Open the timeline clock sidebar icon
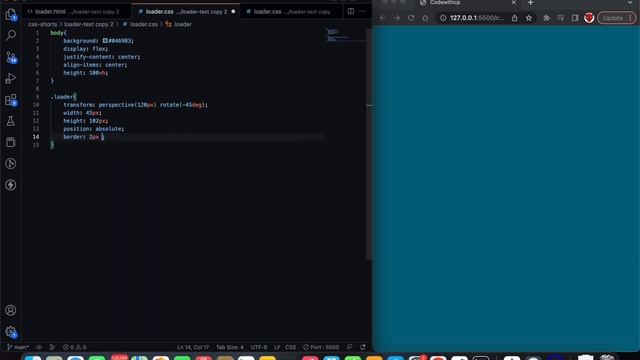Screen dimensions: 640x360 point(11,164)
